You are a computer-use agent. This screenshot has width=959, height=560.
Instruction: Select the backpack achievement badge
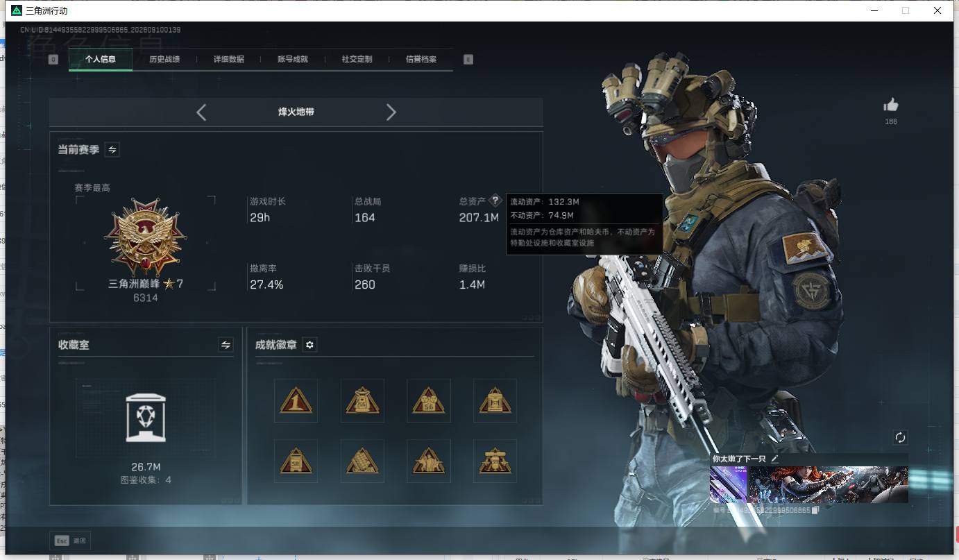362,400
